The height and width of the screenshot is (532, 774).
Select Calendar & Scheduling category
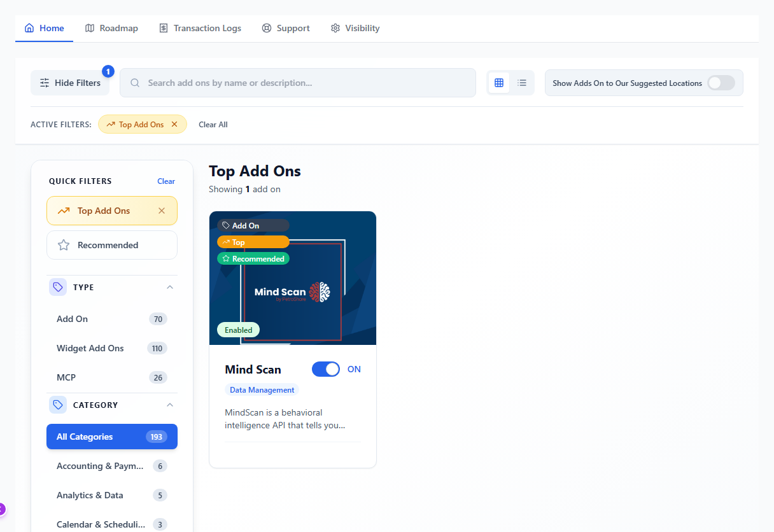(x=112, y=524)
